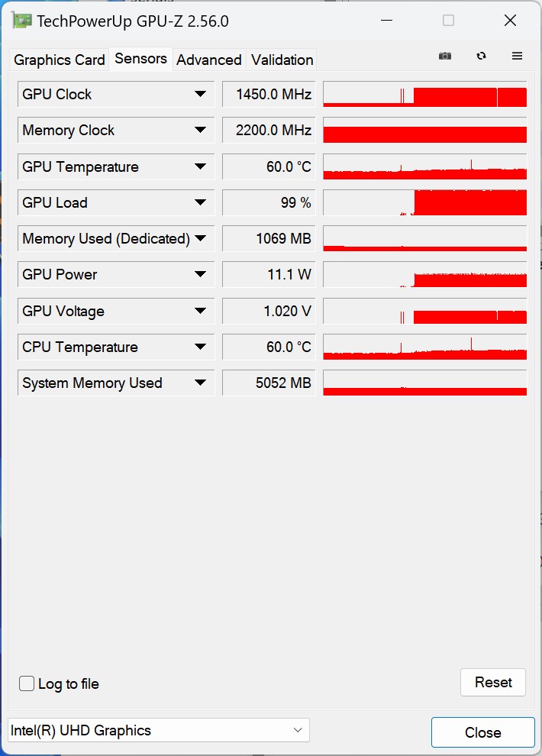Click the System Memory Used value field

[x=269, y=383]
